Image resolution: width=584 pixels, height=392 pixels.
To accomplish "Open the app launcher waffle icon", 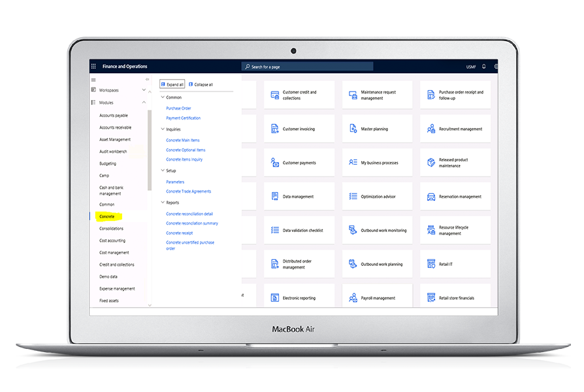I will tap(93, 67).
